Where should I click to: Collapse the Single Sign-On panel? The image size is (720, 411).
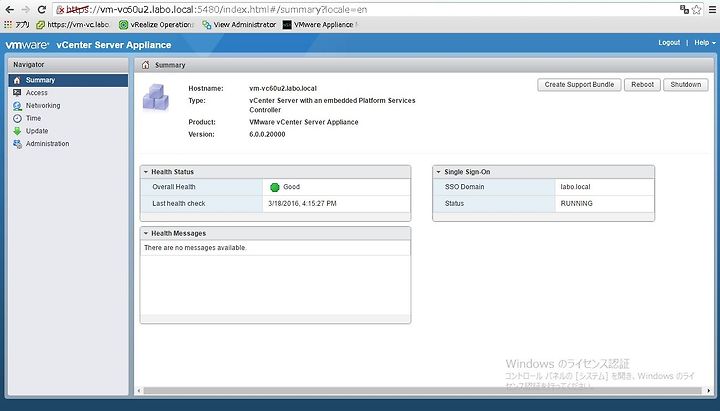(439, 172)
